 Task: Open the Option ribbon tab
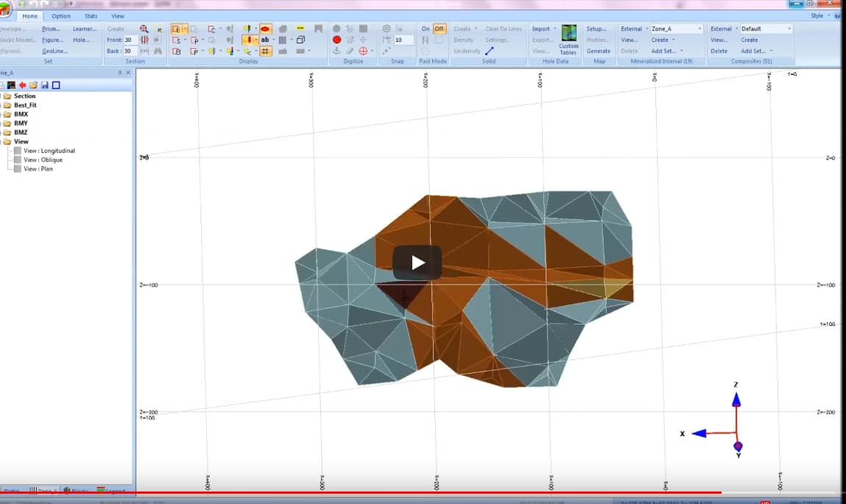61,15
